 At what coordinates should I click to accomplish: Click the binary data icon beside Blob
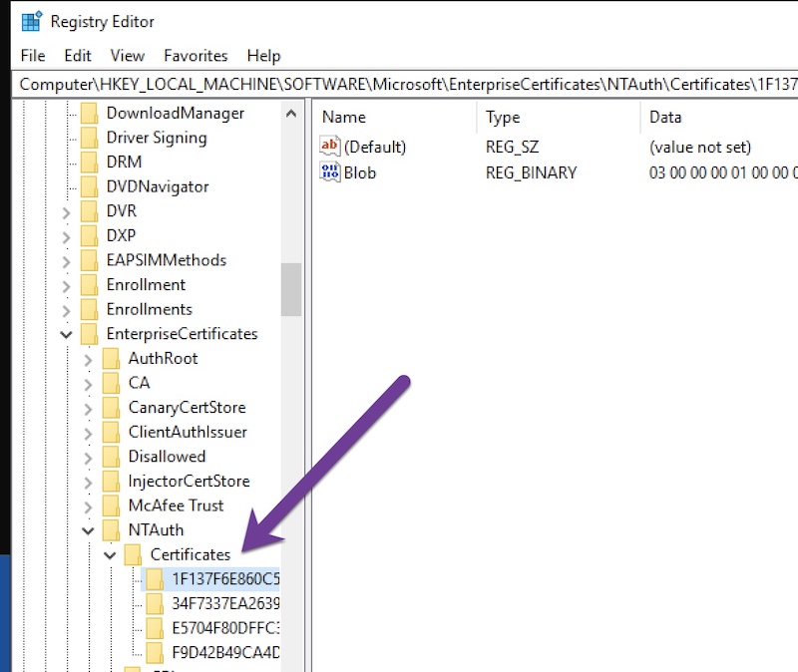(x=329, y=172)
